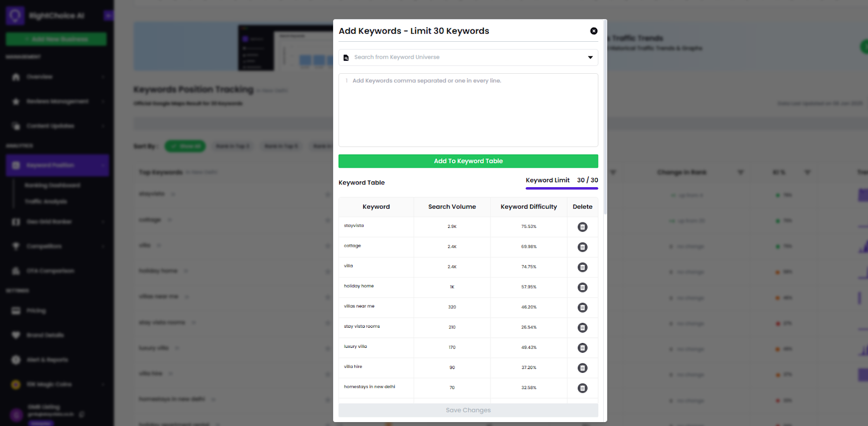Click the RightChoice AI logo icon

pos(15,16)
